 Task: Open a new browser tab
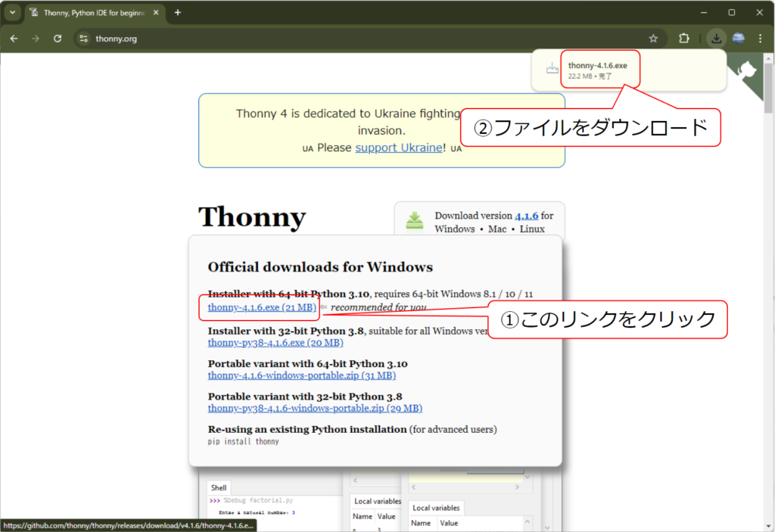tap(177, 12)
